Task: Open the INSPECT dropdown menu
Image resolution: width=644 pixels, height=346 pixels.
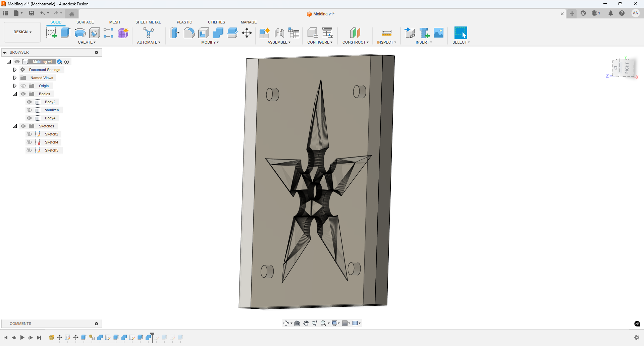Action: click(387, 42)
